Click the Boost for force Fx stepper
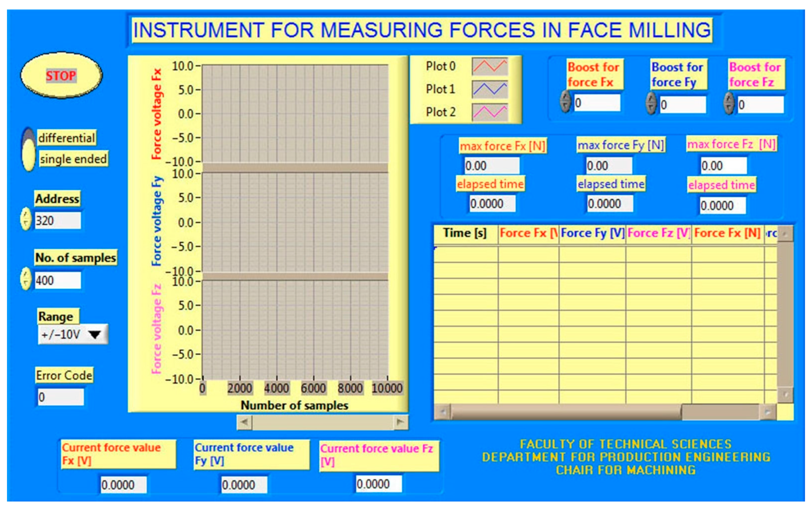Screen dimensions: 812x510 [x=566, y=102]
